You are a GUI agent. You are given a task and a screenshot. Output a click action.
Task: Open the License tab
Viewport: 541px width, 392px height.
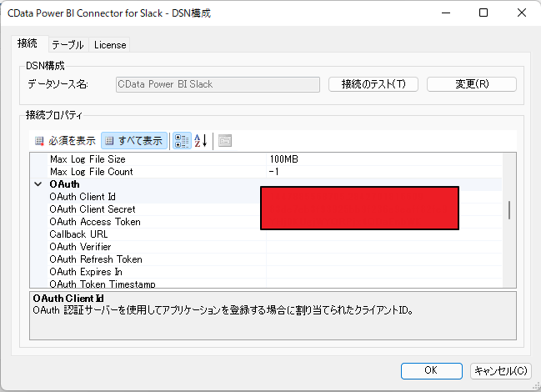pos(110,45)
